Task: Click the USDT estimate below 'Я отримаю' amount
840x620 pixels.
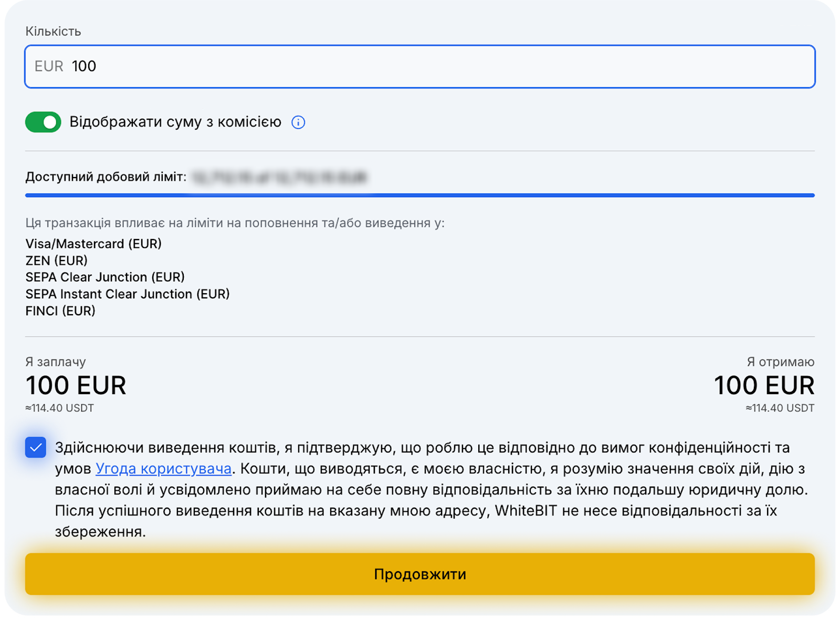Action: [x=780, y=408]
